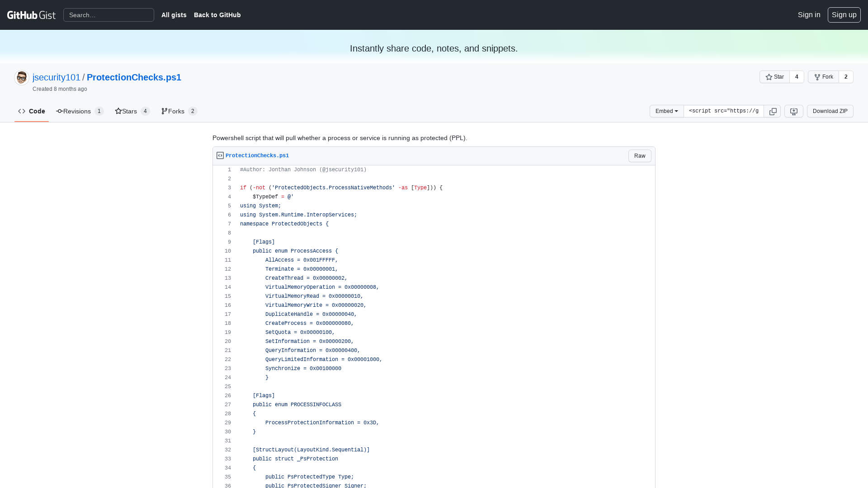
Task: Click '[StructLayout(LayoutKind.Sequential)]' line
Action: click(x=311, y=450)
